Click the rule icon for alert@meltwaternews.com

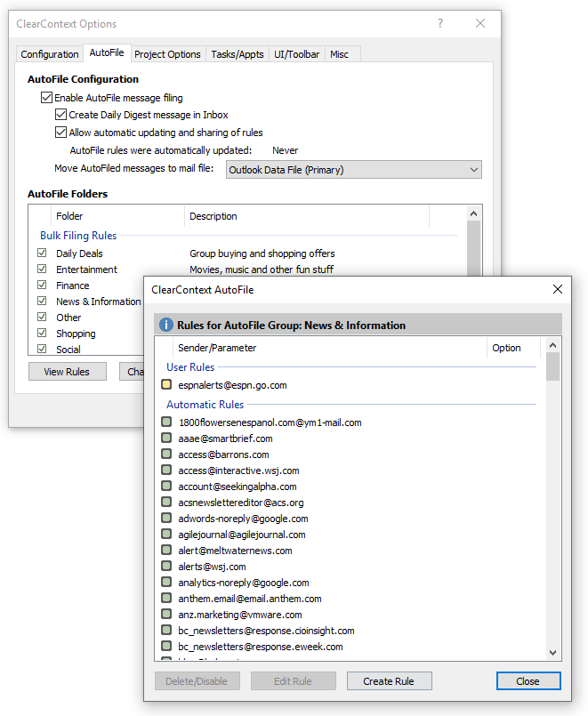(166, 550)
